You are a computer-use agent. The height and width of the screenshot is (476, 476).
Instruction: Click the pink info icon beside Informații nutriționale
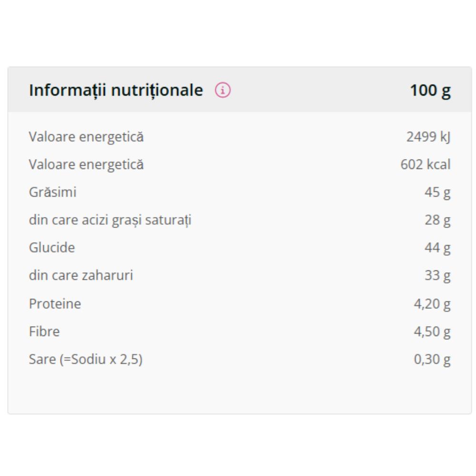coord(223,90)
